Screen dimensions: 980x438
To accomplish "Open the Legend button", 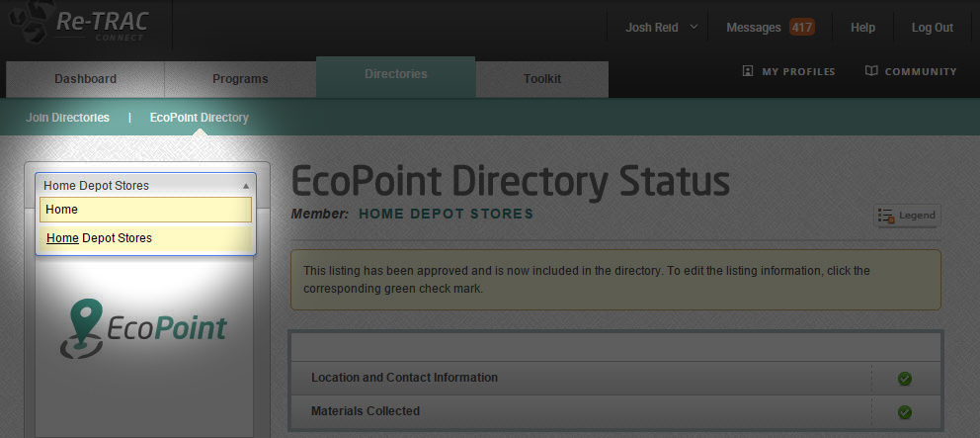I will [907, 216].
